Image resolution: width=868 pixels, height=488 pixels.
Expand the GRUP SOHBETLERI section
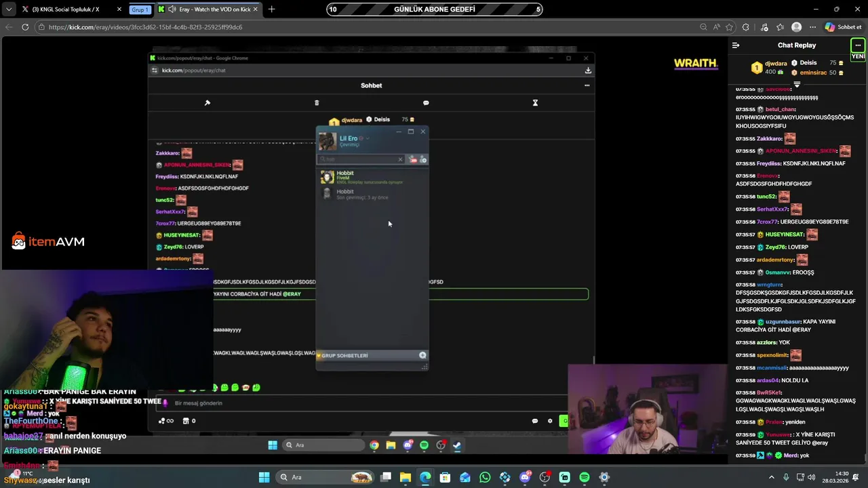344,355
